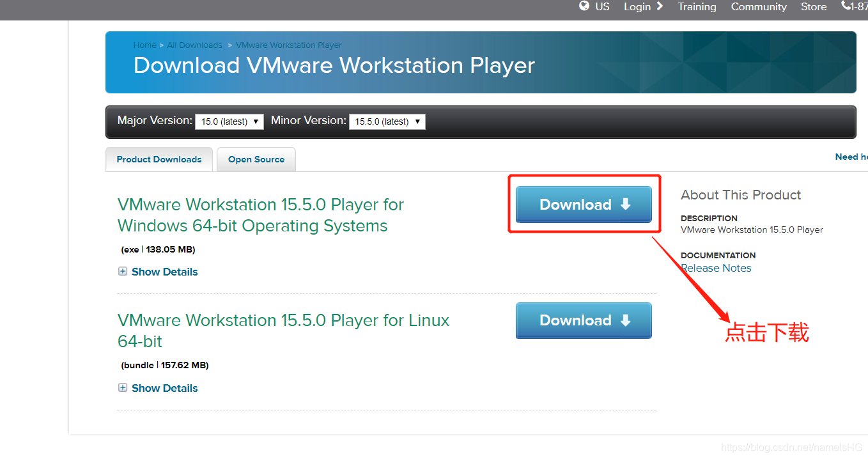
Task: Select the US region link
Action: pyautogui.click(x=602, y=7)
